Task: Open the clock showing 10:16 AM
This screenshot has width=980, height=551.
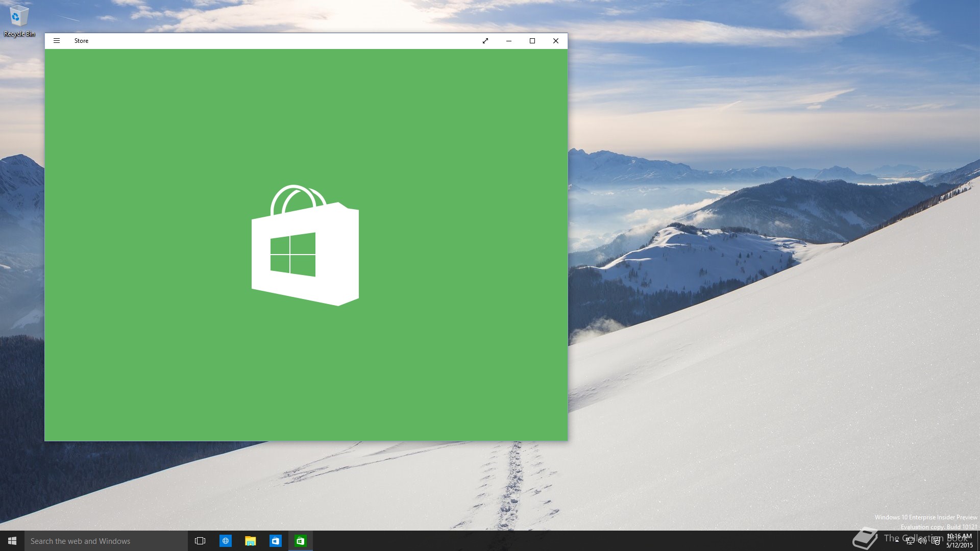Action: pyautogui.click(x=960, y=541)
